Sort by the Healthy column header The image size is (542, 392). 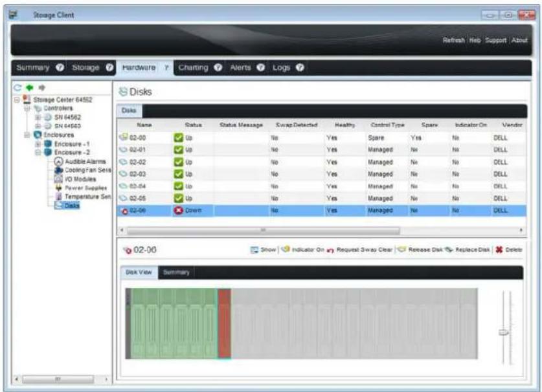(x=344, y=125)
